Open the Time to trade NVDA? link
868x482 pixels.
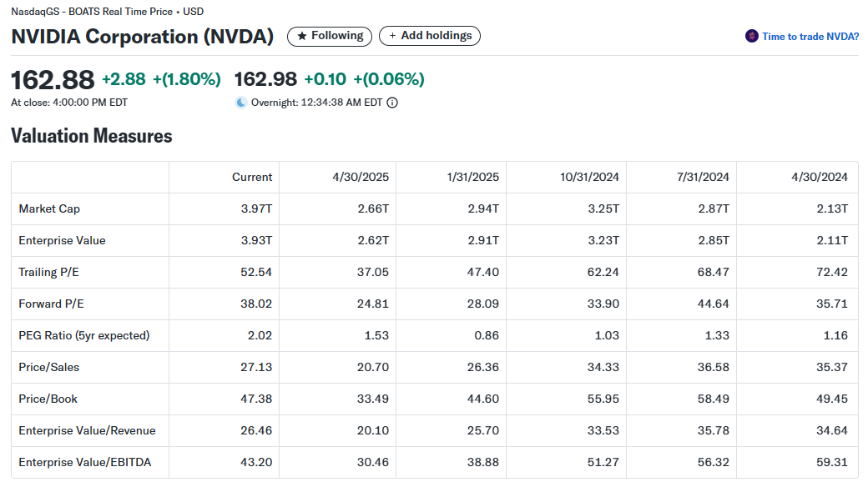pos(810,37)
